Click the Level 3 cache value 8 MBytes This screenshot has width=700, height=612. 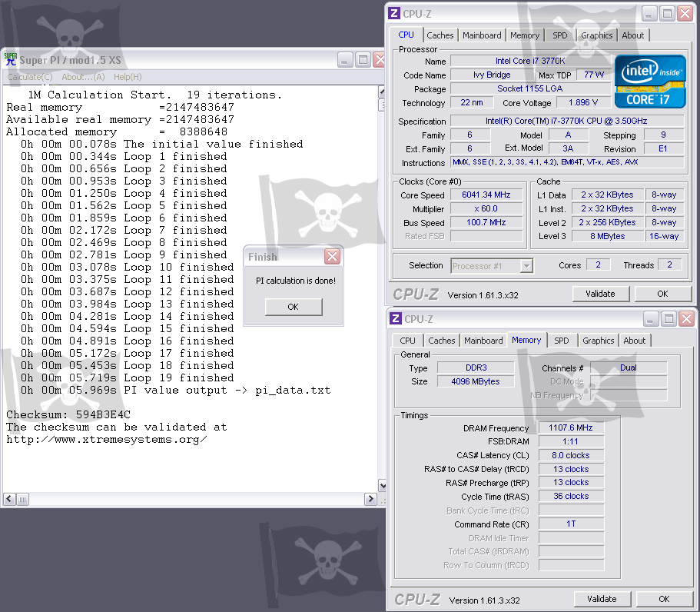click(x=608, y=236)
